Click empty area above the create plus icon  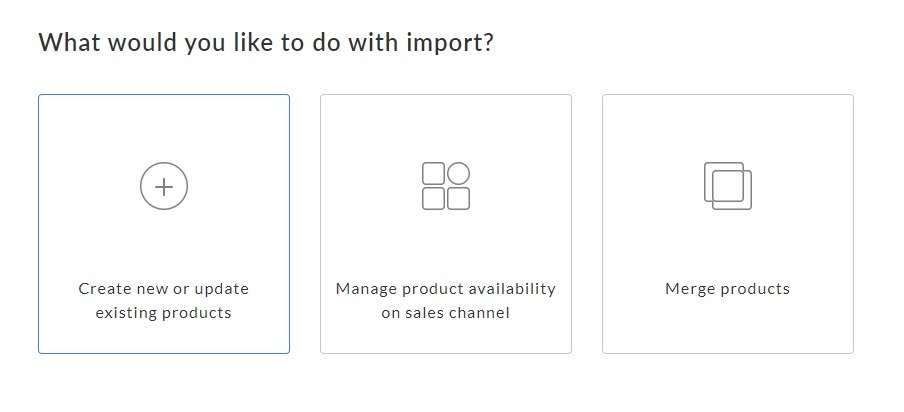tap(164, 128)
